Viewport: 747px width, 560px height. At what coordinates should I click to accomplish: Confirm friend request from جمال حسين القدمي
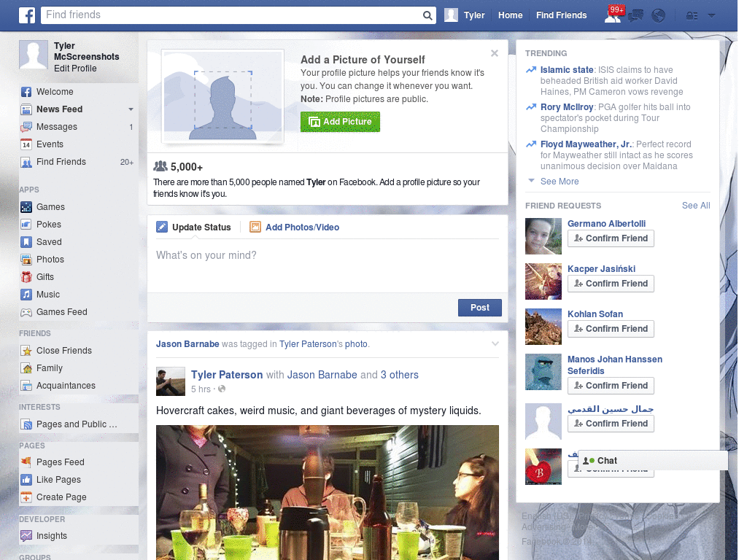click(x=611, y=424)
